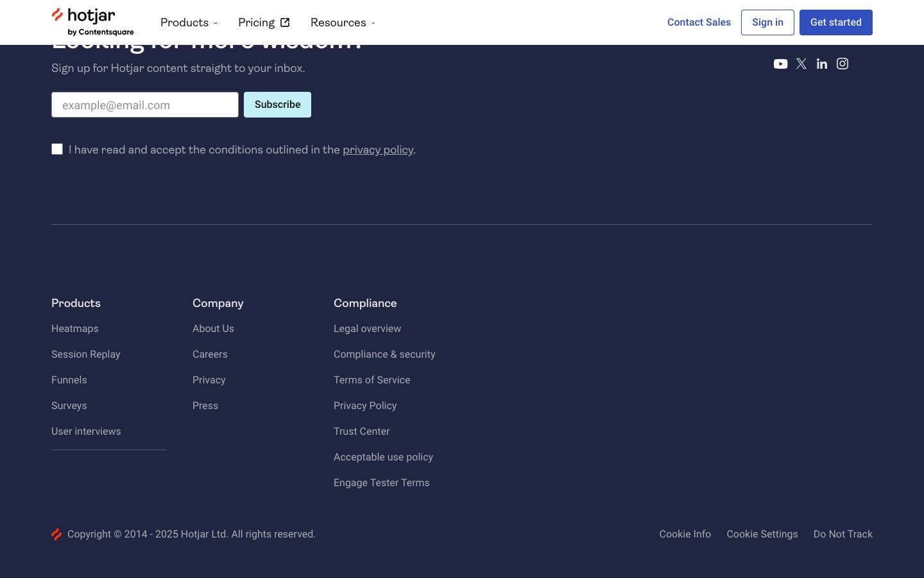This screenshot has width=924, height=578.
Task: Open Hotjar's X (Twitter) profile icon
Action: 801,64
